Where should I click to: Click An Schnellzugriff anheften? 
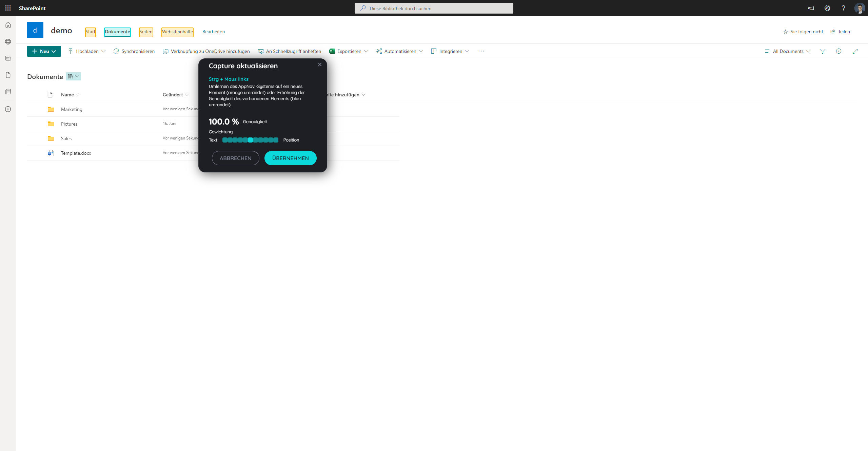point(290,51)
